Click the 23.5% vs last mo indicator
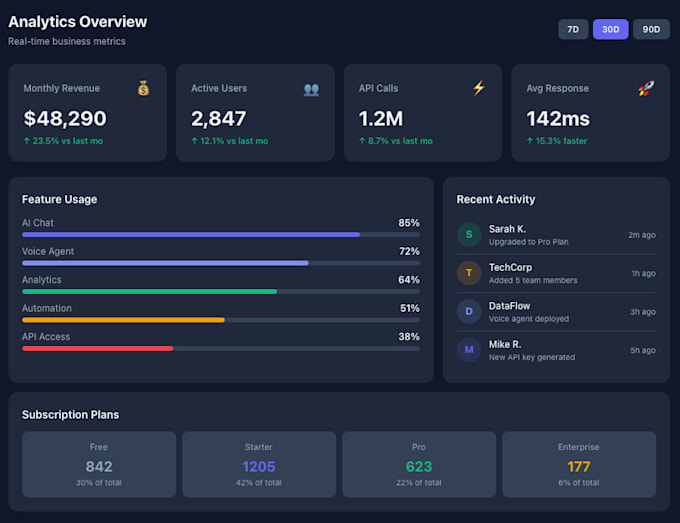This screenshot has height=523, width=680. pos(63,141)
